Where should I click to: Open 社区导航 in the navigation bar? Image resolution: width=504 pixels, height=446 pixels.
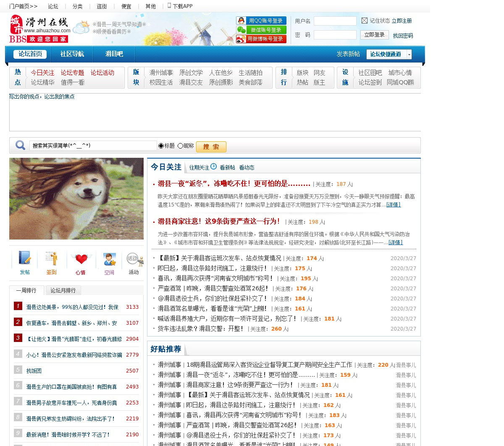click(x=72, y=54)
